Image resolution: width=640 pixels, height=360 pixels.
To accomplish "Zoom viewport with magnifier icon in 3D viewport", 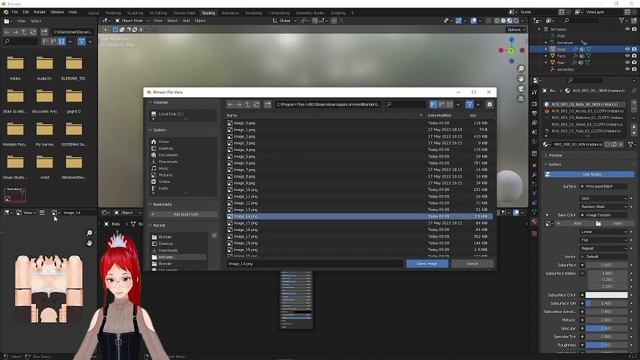I will pyautogui.click(x=521, y=69).
